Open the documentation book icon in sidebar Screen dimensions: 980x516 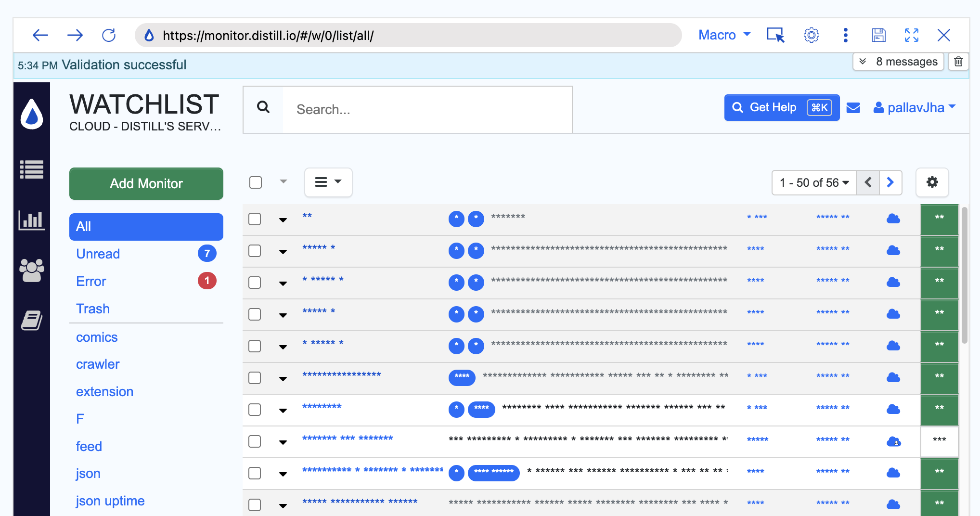(x=32, y=320)
